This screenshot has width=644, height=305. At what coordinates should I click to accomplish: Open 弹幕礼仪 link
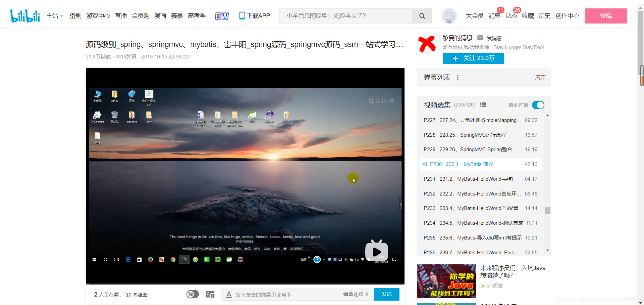pos(355,294)
